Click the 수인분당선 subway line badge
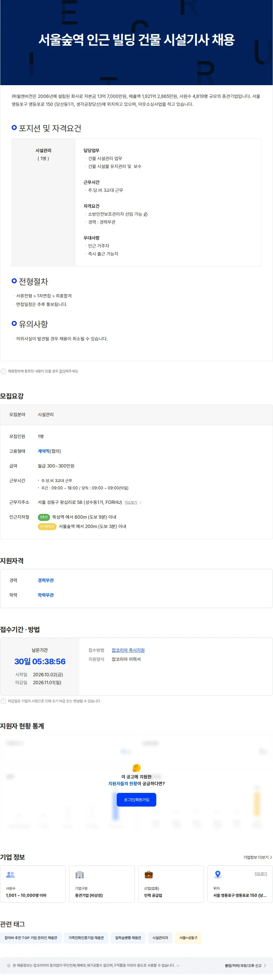 (47, 527)
